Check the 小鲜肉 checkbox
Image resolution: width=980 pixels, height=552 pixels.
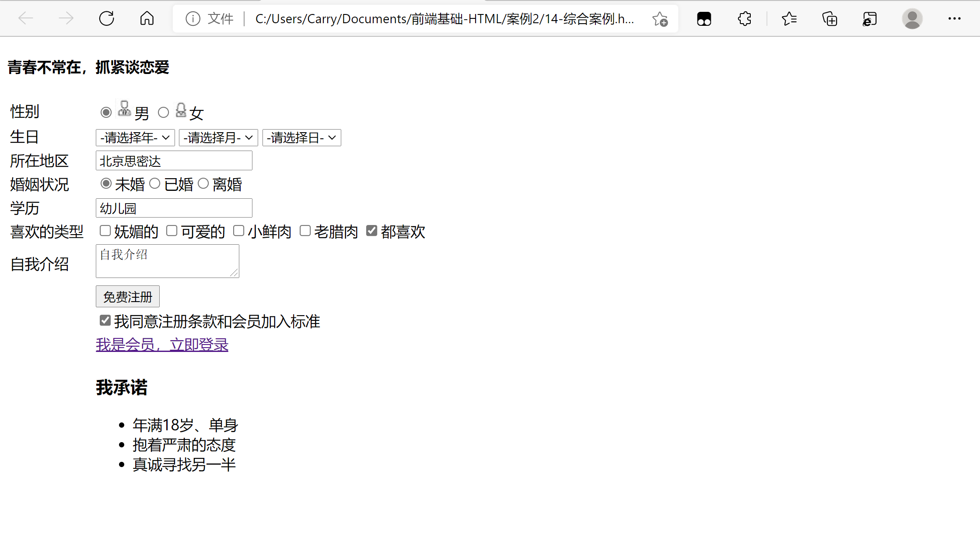238,231
